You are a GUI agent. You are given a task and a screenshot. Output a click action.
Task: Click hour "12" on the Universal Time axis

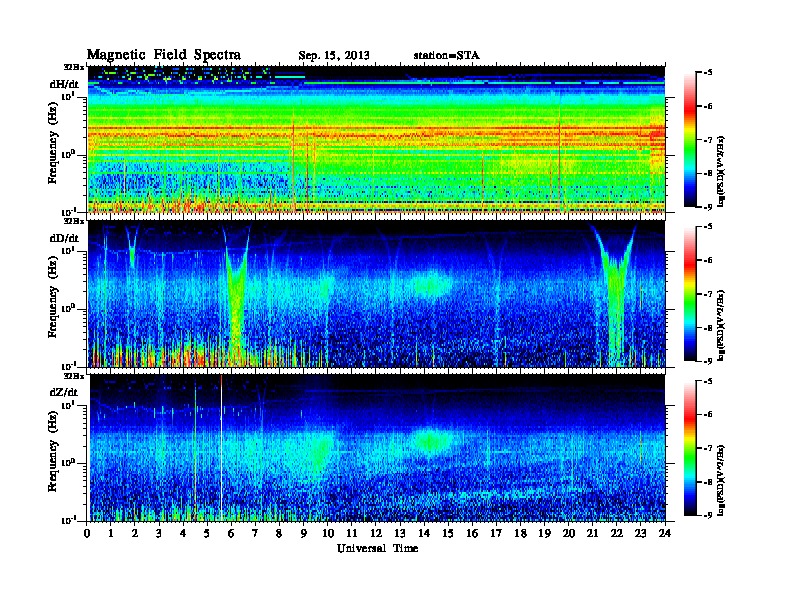coord(376,533)
